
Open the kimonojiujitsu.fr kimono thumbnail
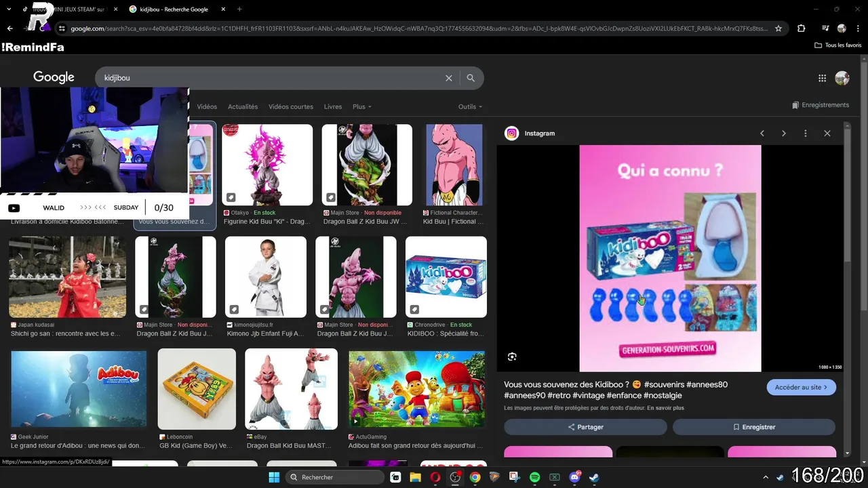click(266, 277)
